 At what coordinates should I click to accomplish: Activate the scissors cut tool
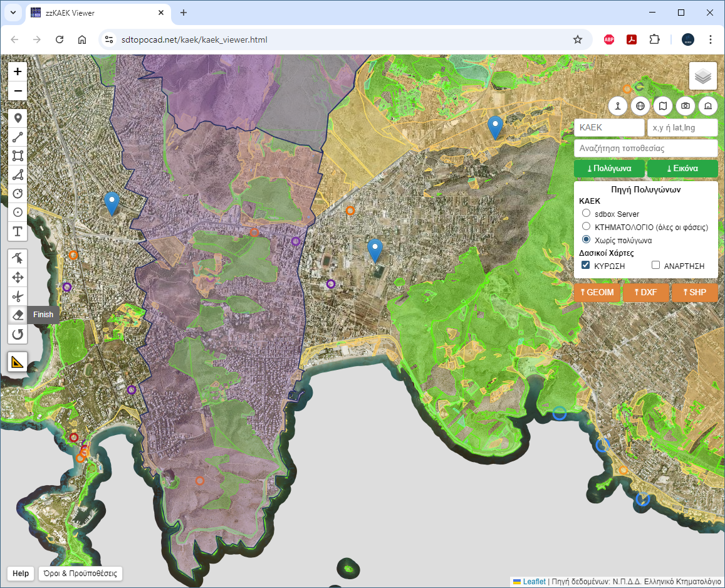(18, 296)
